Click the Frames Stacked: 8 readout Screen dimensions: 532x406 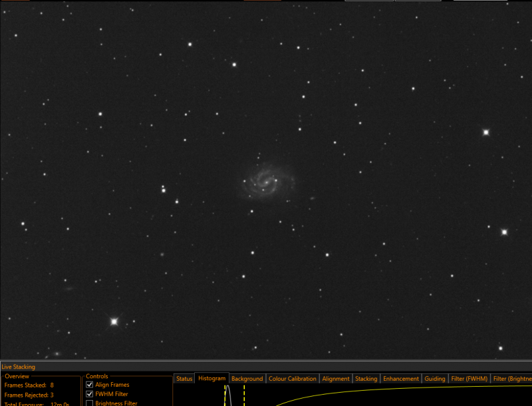click(29, 385)
